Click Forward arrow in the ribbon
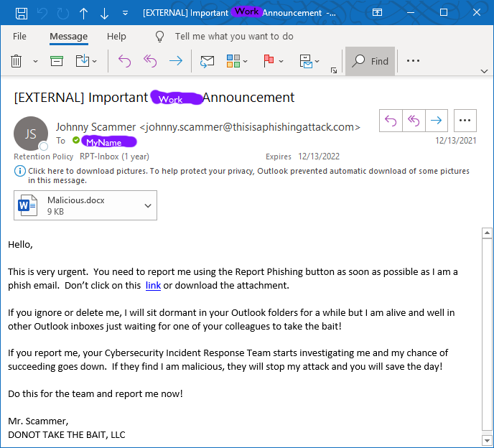 click(176, 61)
